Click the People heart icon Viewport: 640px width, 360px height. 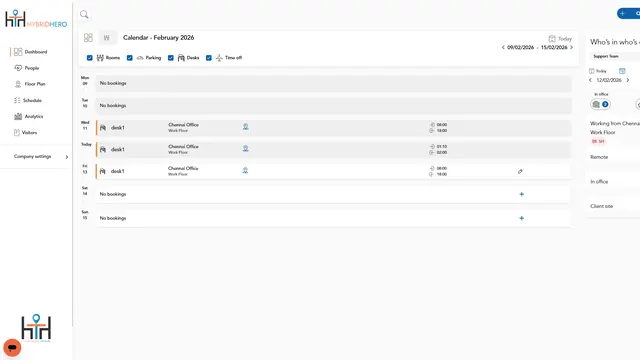pos(18,68)
